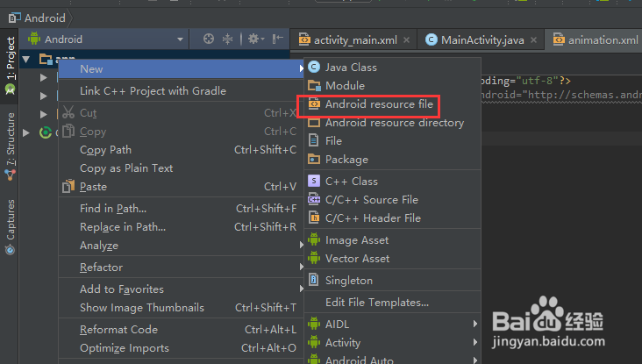The height and width of the screenshot is (364, 642).
Task: Collapse the app module tree node
Action: 26,60
